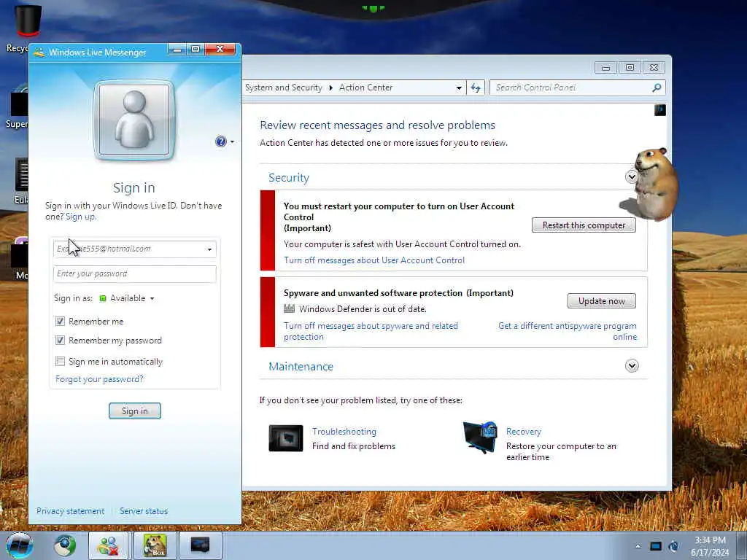Click the Troubleshooting monitor icon
The width and height of the screenshot is (747, 560).
pyautogui.click(x=286, y=438)
